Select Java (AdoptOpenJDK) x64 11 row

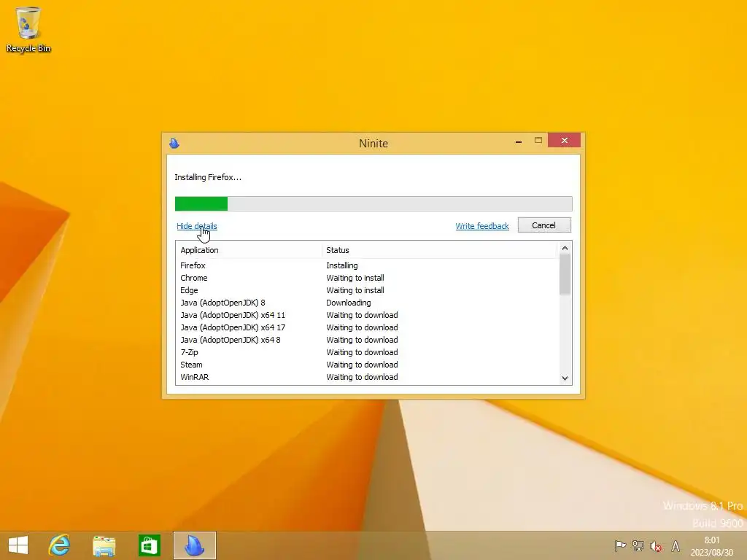(368, 315)
